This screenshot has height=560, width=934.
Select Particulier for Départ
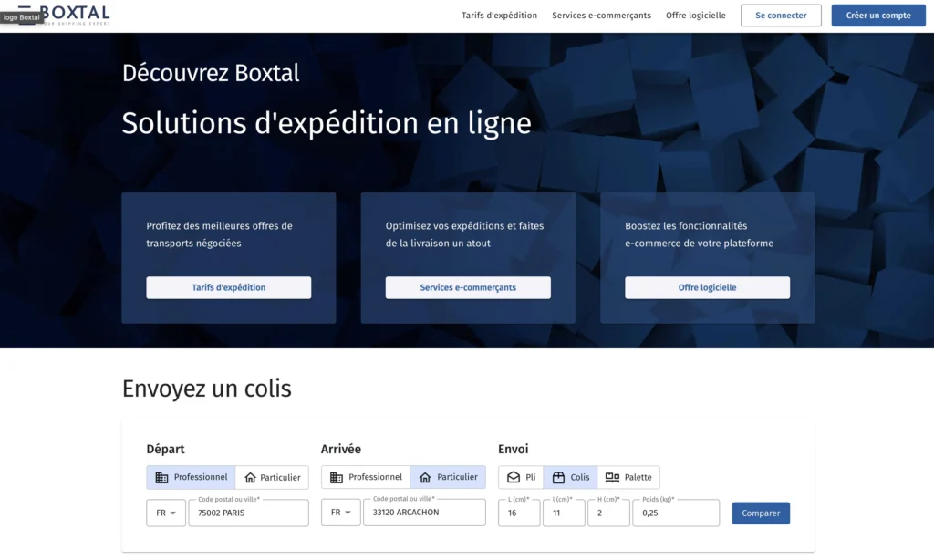point(272,477)
